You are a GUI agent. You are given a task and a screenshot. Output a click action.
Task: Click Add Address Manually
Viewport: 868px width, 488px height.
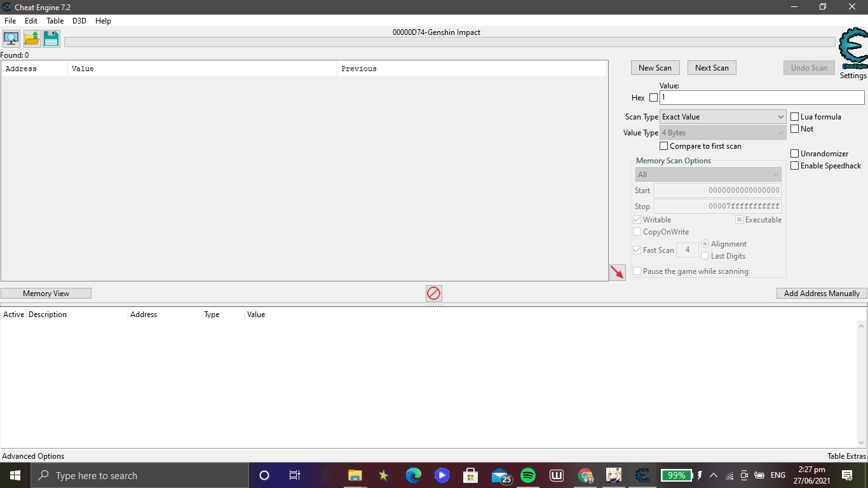(x=821, y=293)
